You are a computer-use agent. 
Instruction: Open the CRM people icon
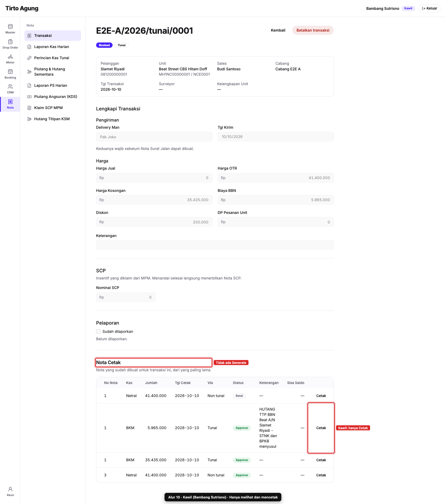click(10, 87)
